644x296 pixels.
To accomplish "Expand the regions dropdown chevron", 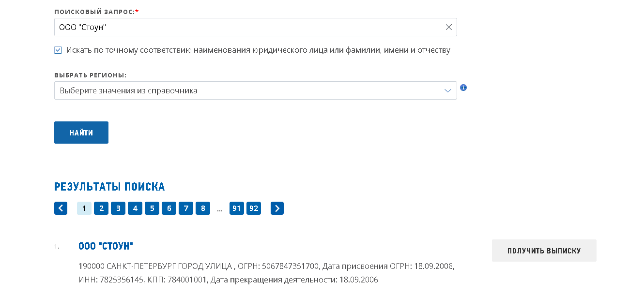I will coord(448,91).
